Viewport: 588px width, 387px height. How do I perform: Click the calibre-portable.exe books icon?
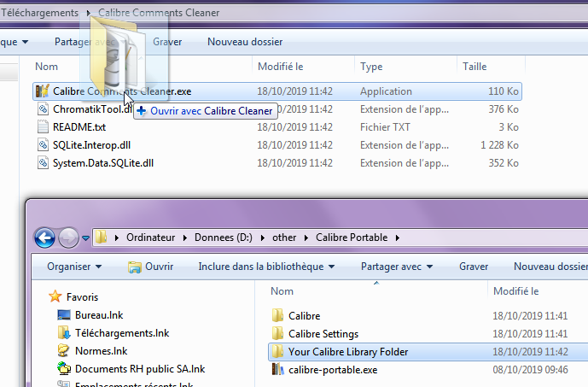click(277, 370)
